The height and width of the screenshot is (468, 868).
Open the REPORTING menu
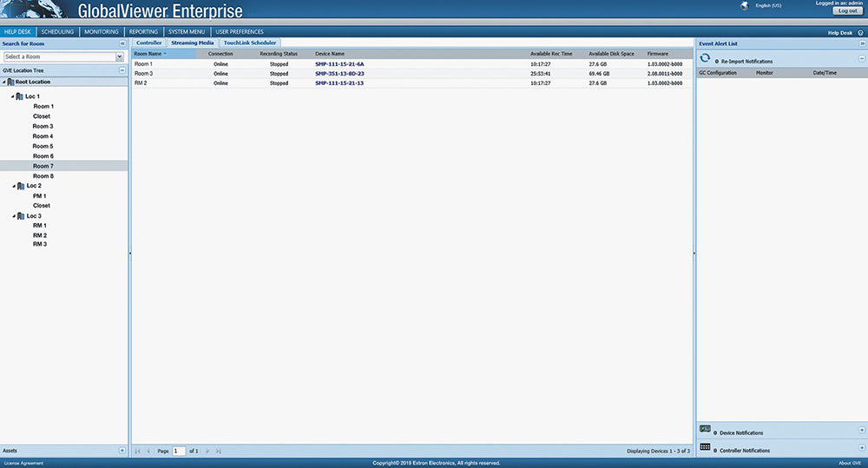tap(143, 32)
